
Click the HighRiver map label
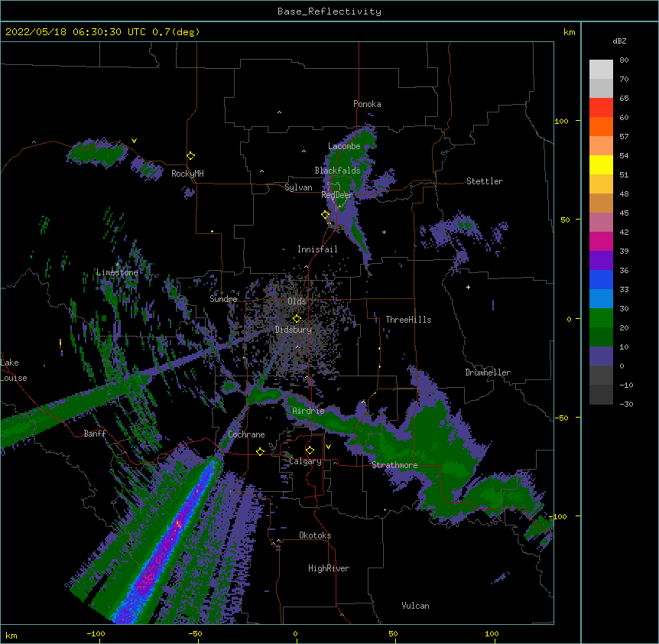[x=329, y=568]
